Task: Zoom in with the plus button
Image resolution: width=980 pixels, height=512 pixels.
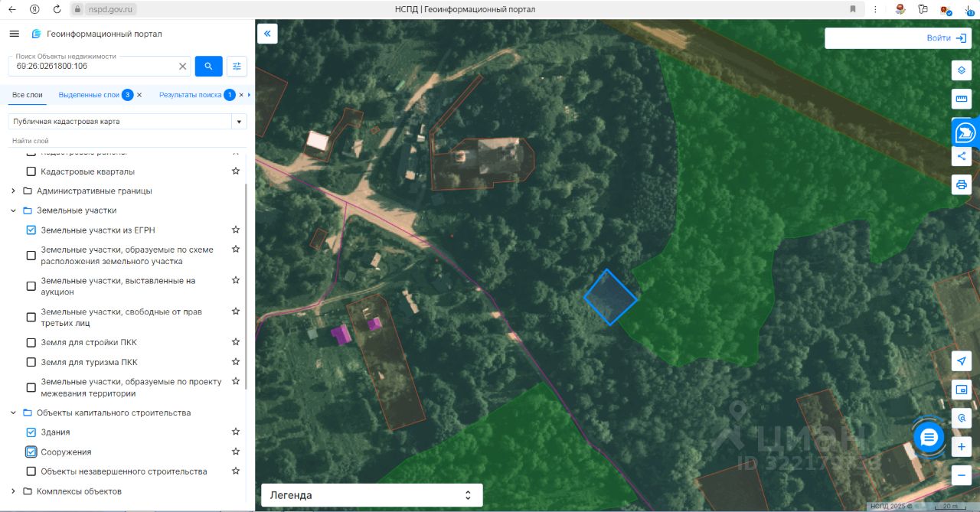Action: pos(962,447)
